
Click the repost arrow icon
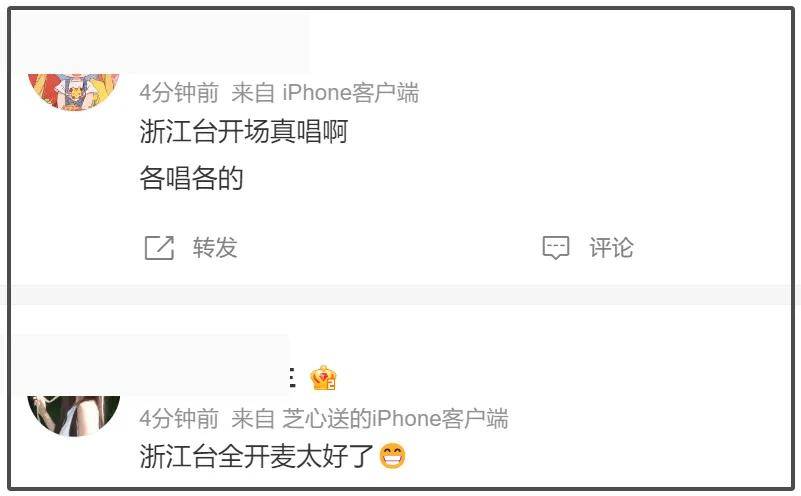click(x=159, y=248)
